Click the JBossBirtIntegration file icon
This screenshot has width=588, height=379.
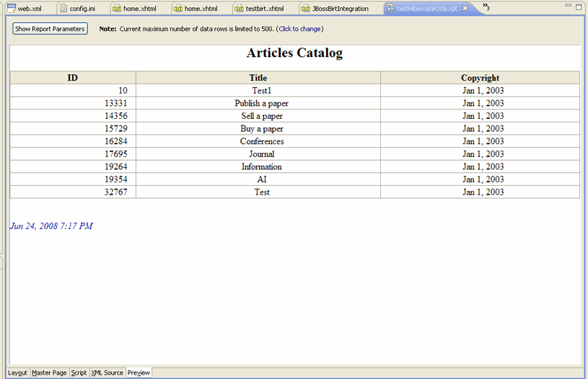pyautogui.click(x=306, y=8)
